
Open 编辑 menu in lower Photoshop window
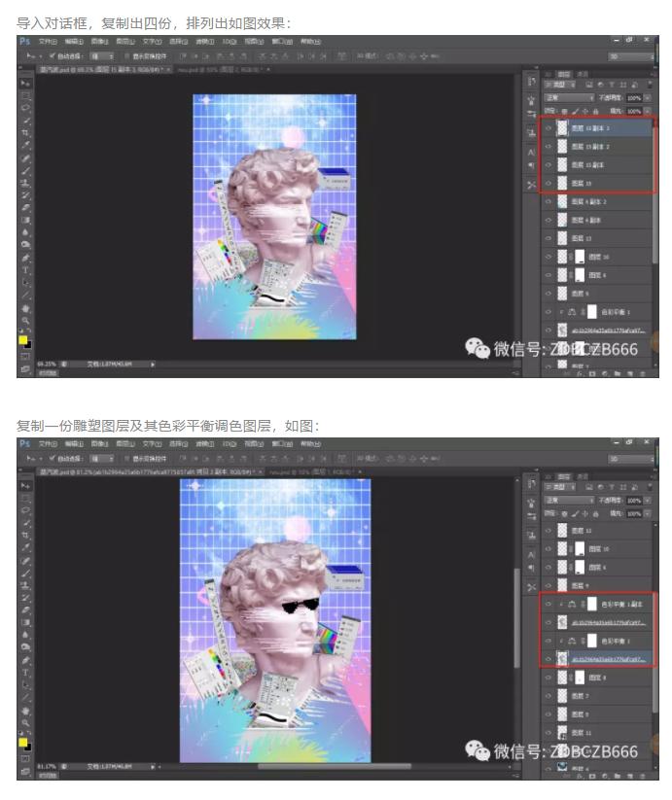[x=74, y=444]
